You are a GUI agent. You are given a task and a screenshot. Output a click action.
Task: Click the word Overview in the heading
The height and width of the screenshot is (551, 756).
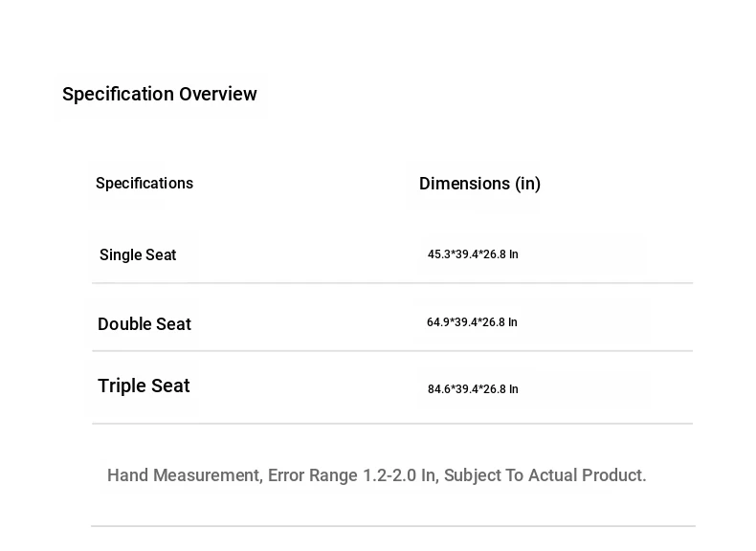(218, 94)
